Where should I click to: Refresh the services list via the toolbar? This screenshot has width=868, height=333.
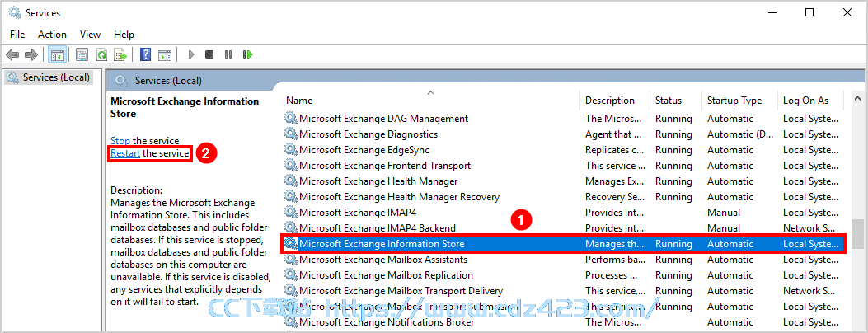(102, 54)
